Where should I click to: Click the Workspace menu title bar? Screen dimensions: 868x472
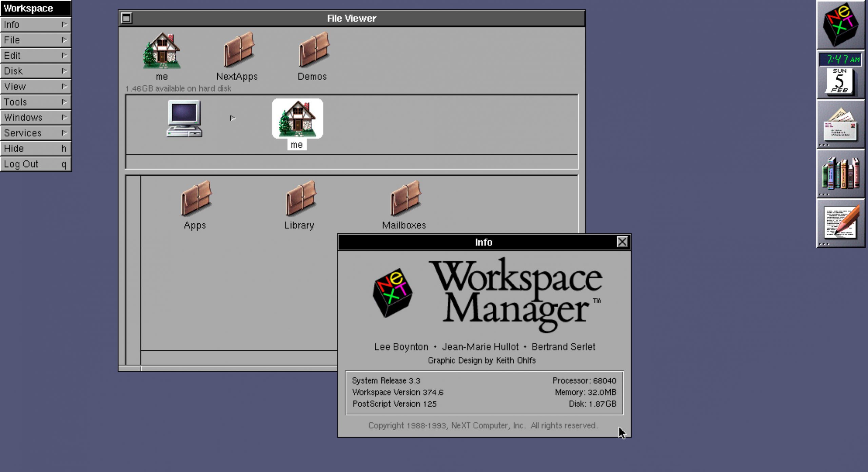click(x=36, y=8)
